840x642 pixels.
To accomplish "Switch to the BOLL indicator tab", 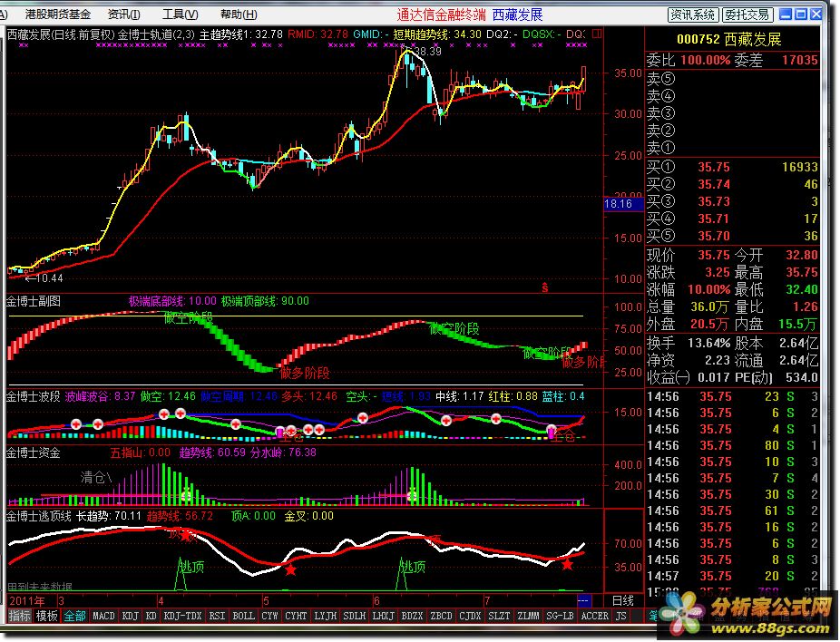I will 244,616.
